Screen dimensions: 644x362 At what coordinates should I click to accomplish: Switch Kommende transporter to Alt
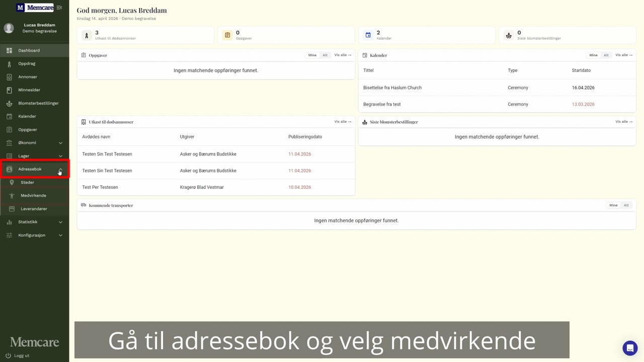point(626,205)
